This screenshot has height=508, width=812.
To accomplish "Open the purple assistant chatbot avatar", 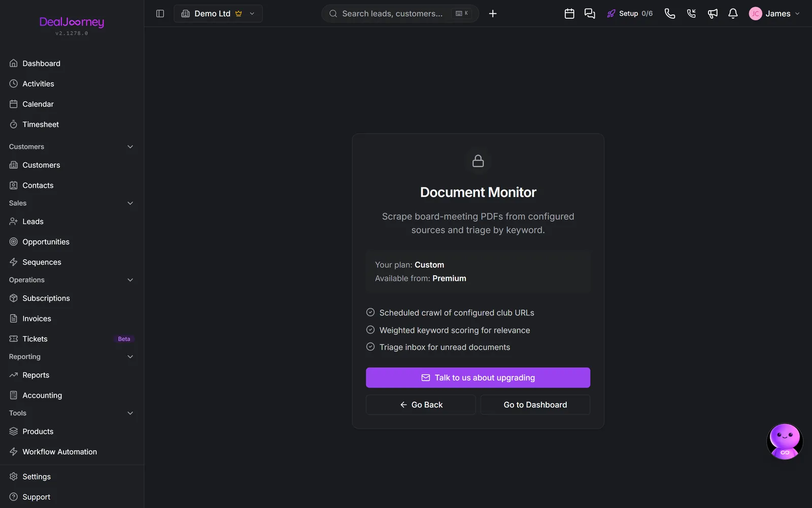I will coord(785,441).
